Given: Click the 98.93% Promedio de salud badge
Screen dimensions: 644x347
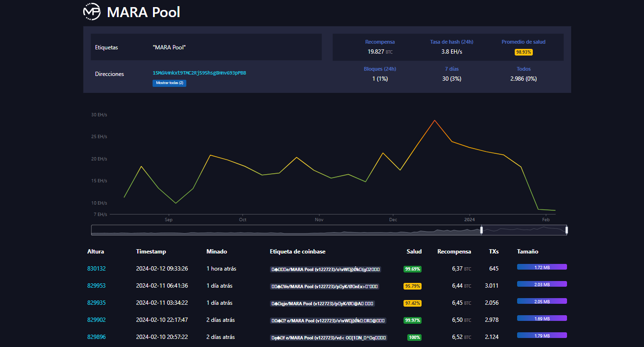Looking at the screenshot, I should (x=523, y=52).
